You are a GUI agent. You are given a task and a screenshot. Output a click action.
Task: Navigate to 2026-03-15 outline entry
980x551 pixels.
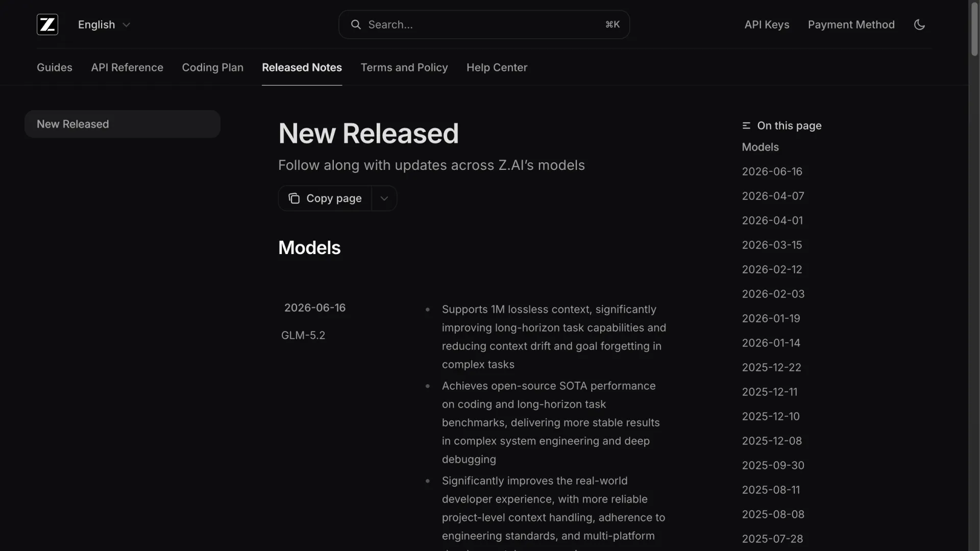(x=772, y=245)
